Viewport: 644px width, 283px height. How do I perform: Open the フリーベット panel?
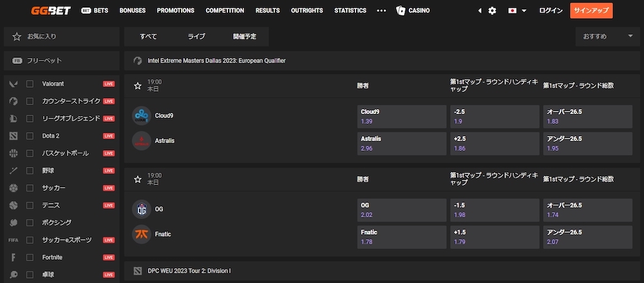click(x=62, y=61)
